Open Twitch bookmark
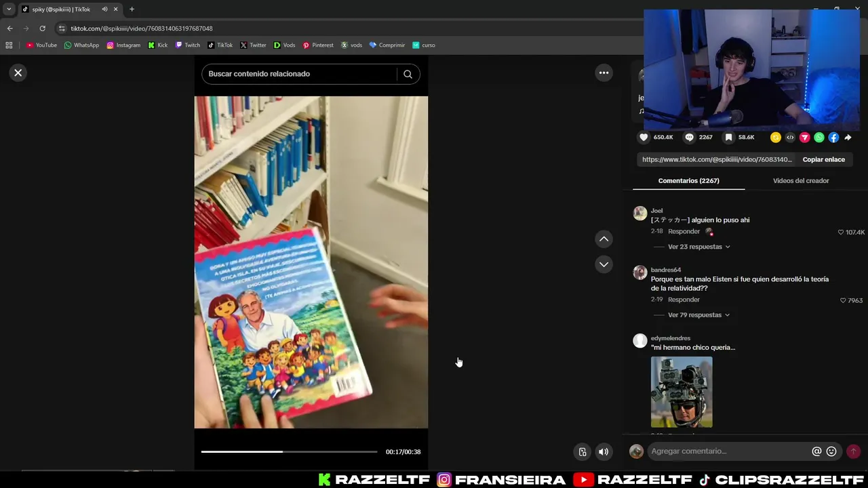Viewport: 868px width, 488px height. point(187,45)
